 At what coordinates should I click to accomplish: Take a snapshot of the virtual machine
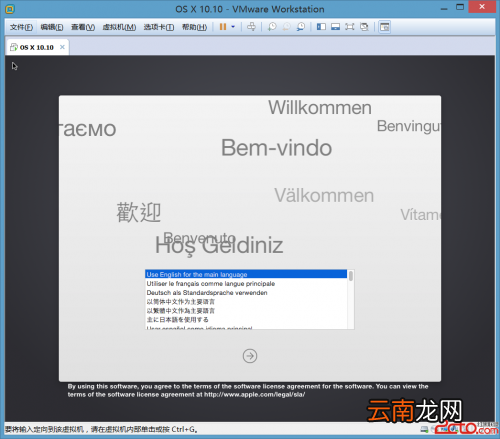tap(272, 27)
